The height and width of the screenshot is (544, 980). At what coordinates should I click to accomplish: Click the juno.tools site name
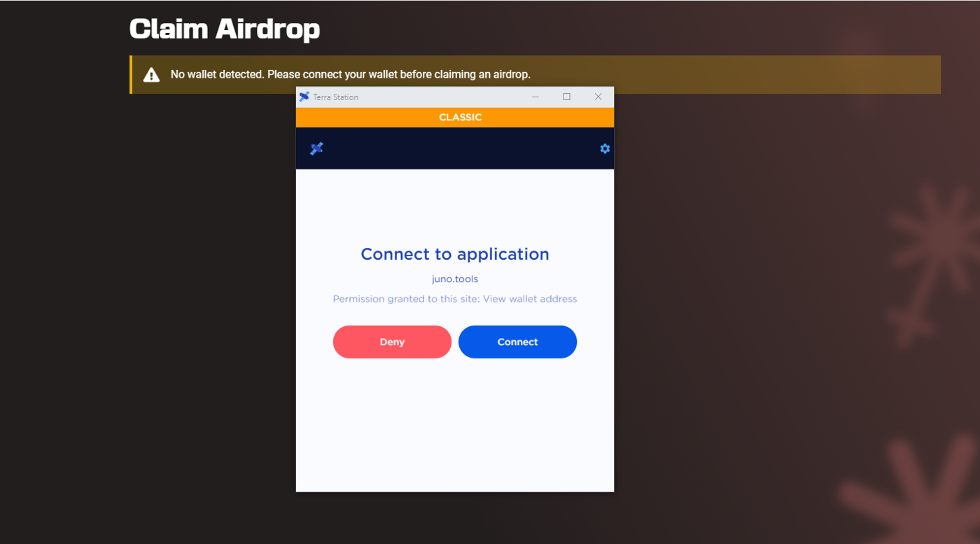(455, 279)
